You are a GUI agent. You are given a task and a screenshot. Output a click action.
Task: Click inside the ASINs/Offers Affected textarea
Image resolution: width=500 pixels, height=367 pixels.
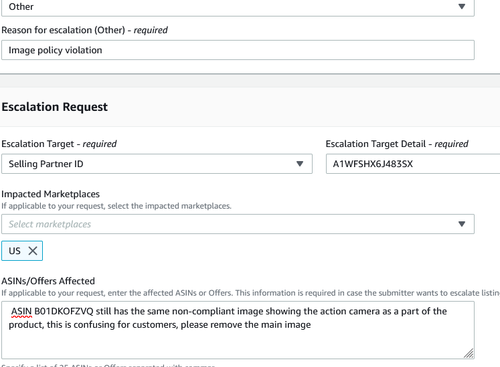pyautogui.click(x=238, y=330)
